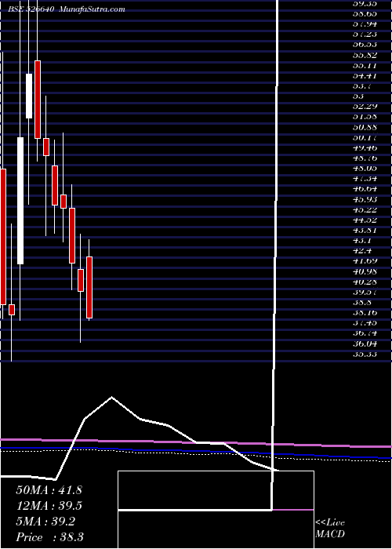Click the 35.33 price axis label
The image size is (392, 549).
365,354
